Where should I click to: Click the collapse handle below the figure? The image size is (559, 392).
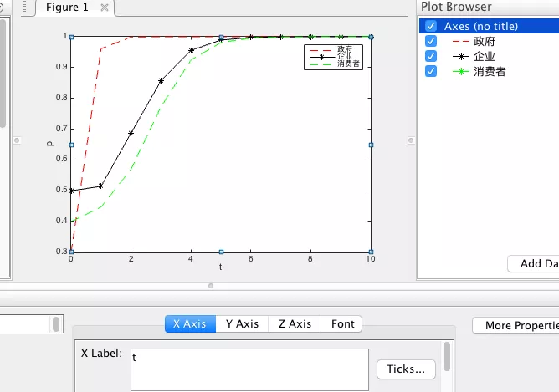211,286
